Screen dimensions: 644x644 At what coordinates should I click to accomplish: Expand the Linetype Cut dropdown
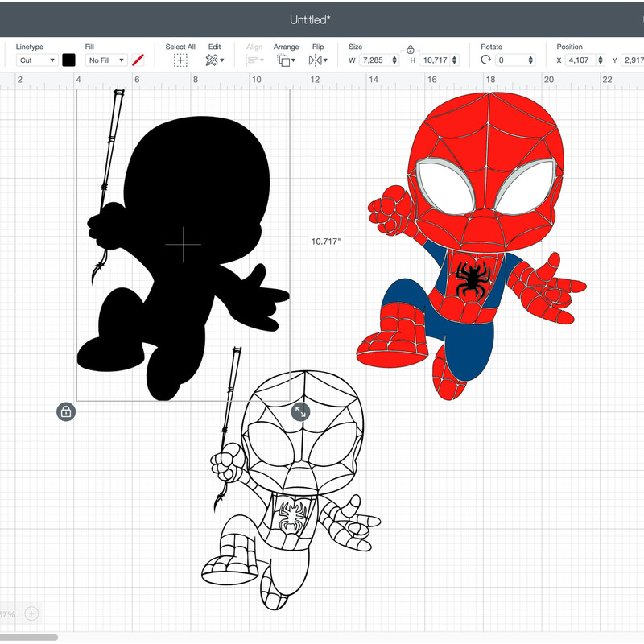point(37,60)
